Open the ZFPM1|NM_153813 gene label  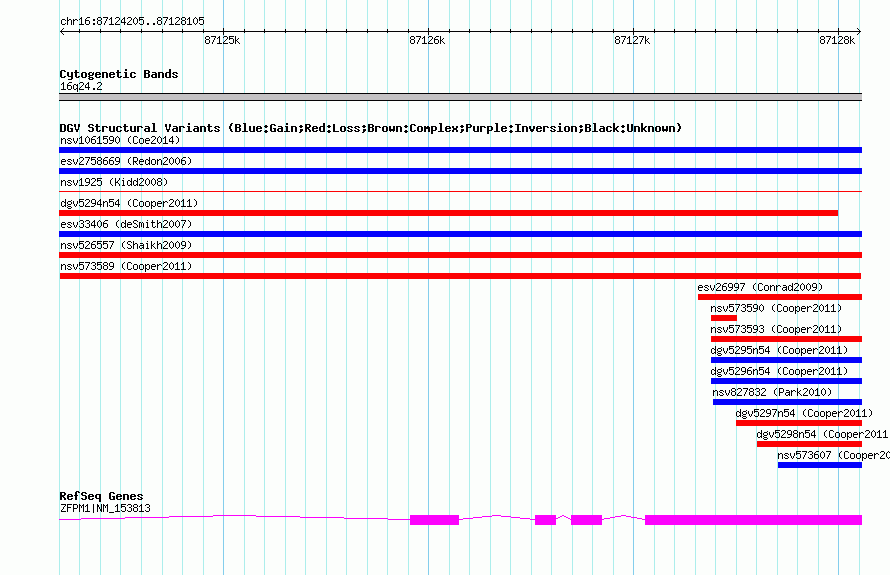point(105,509)
